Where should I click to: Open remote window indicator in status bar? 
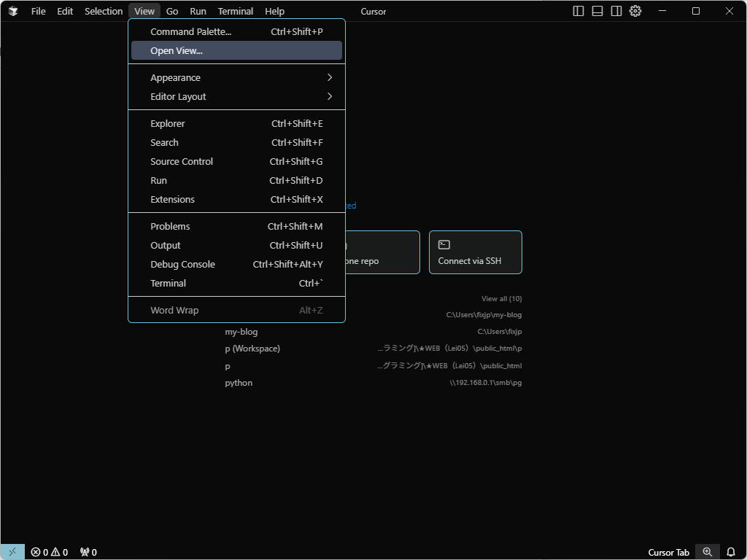[x=12, y=552]
